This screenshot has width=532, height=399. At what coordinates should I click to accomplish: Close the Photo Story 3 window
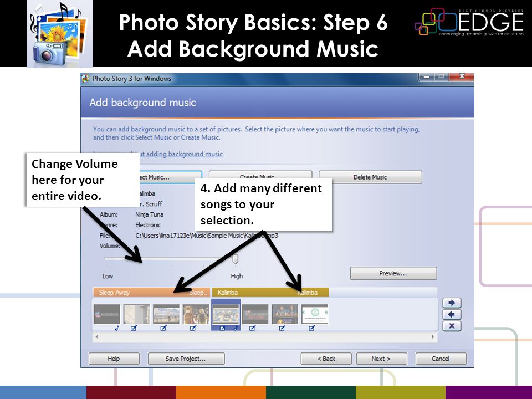(x=462, y=76)
